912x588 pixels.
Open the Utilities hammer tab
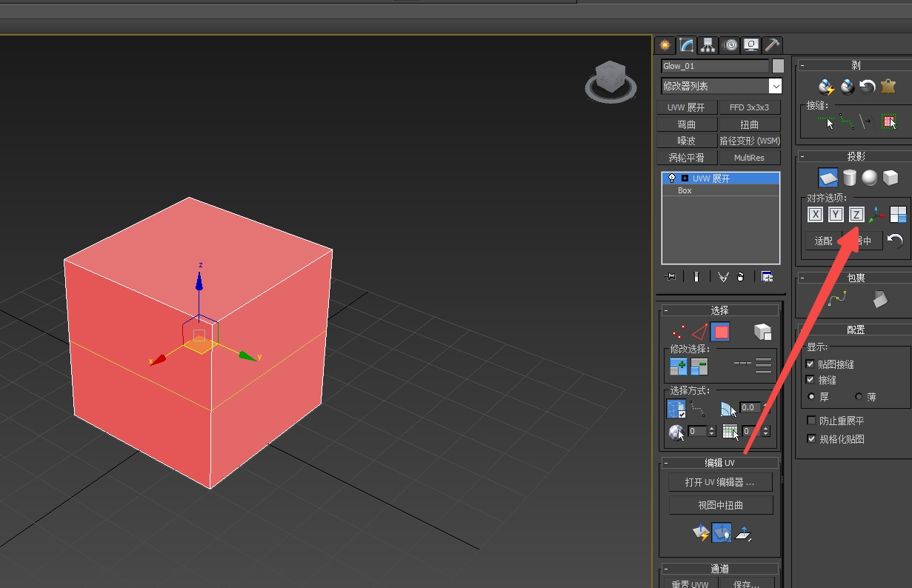[772, 45]
